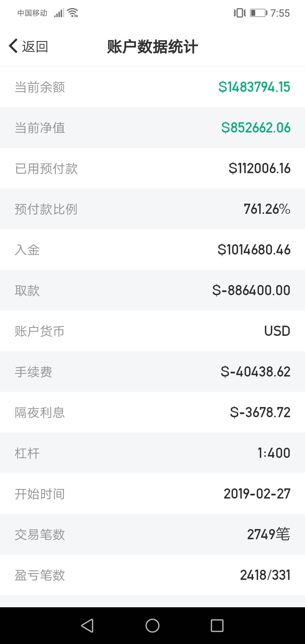This screenshot has height=644, width=305.
Task: Select the 入金 deposit amount row
Action: [152, 250]
